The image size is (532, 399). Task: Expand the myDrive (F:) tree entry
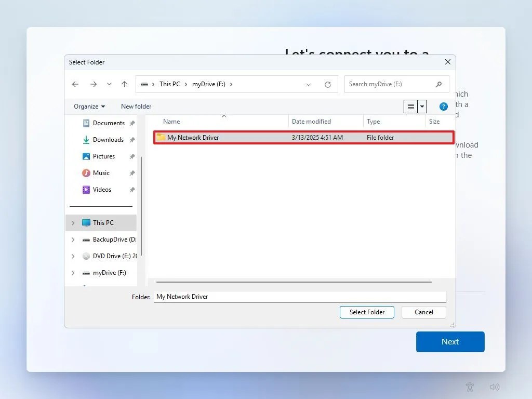tap(73, 273)
